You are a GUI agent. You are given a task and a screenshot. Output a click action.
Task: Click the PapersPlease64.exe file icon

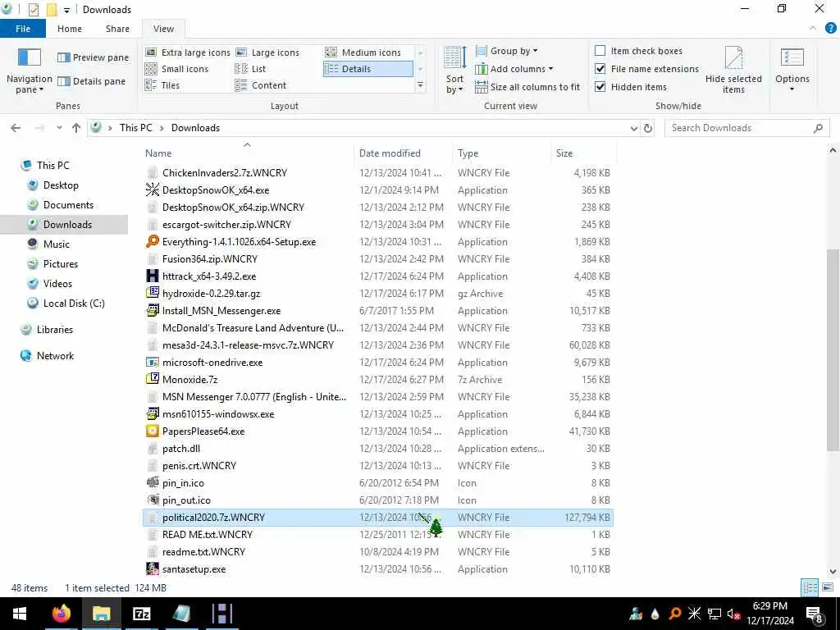153,431
